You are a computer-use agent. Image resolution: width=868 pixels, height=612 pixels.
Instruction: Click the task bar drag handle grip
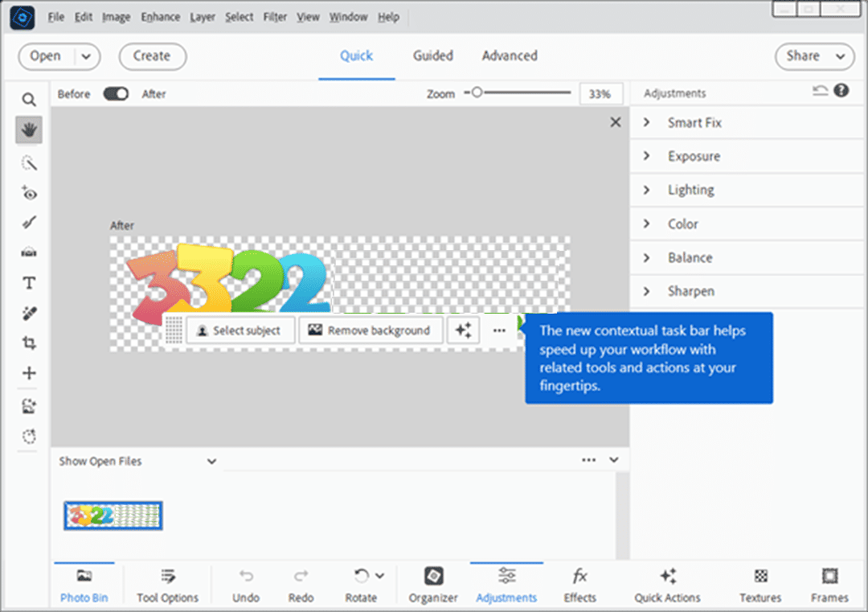174,330
